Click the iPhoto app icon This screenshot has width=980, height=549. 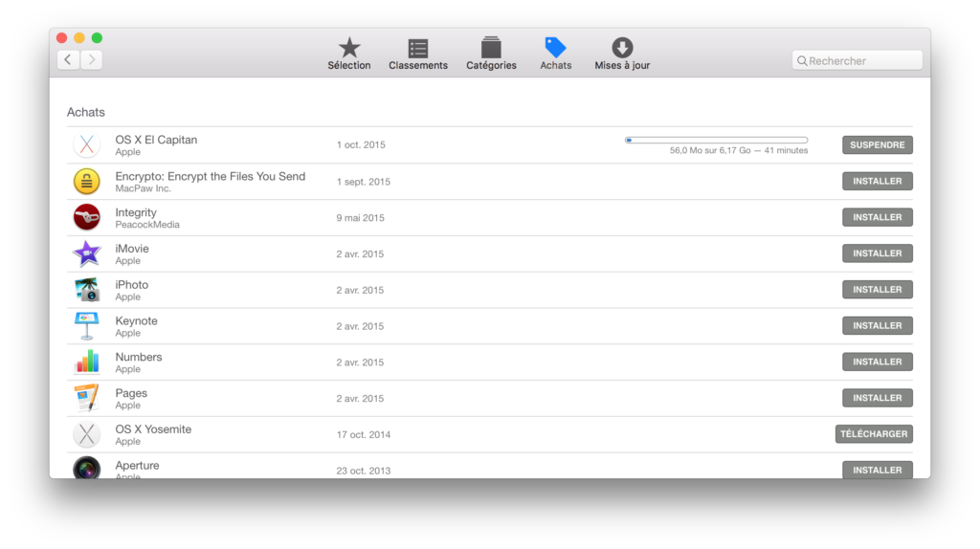click(x=87, y=290)
